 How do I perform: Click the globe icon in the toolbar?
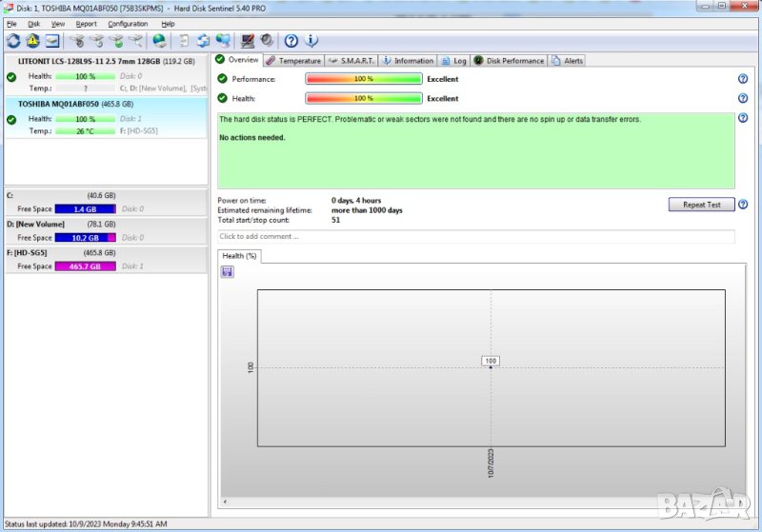pyautogui.click(x=159, y=41)
